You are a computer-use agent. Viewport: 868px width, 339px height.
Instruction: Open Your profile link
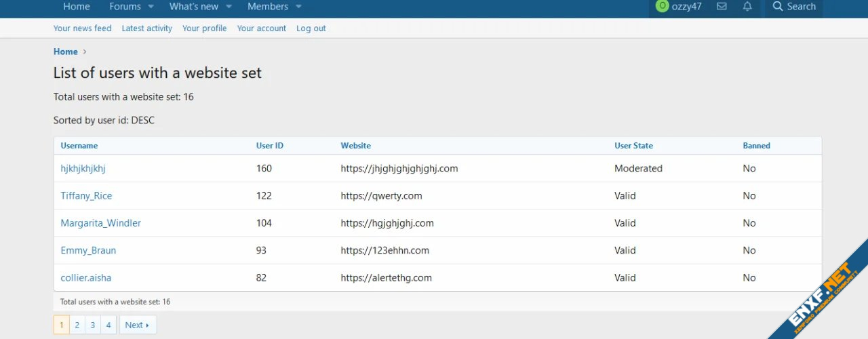click(x=204, y=28)
